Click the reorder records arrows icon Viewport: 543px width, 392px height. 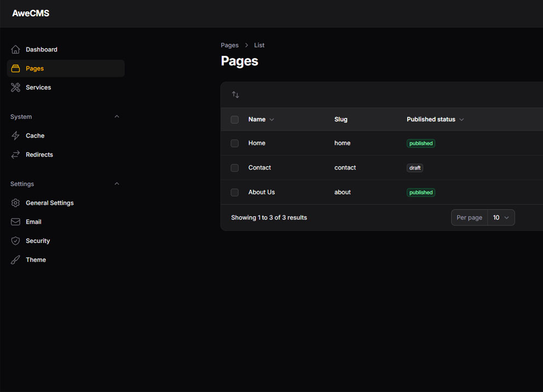tap(235, 95)
